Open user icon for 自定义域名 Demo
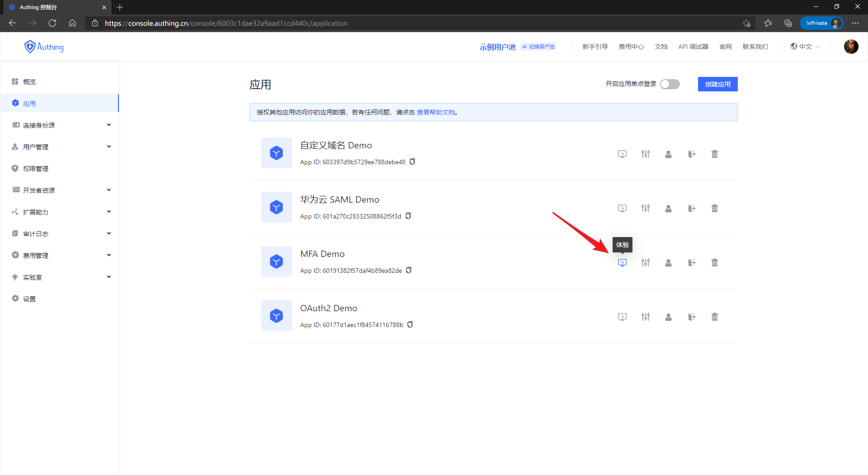Viewport: 868px width, 475px height. pyautogui.click(x=669, y=154)
